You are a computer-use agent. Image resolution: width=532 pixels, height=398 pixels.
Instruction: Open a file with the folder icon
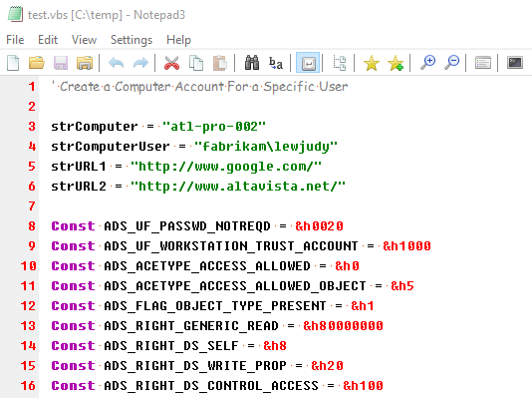pos(37,63)
